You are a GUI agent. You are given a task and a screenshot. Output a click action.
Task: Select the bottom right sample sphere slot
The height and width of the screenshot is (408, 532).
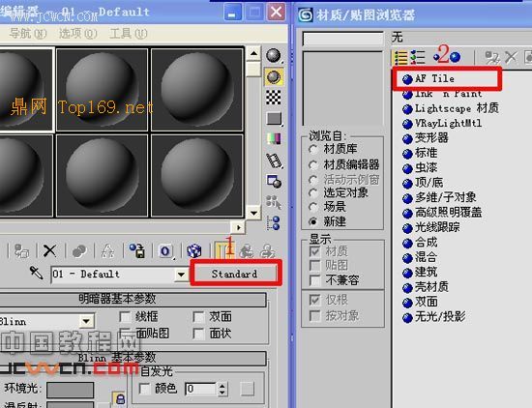click(x=196, y=175)
